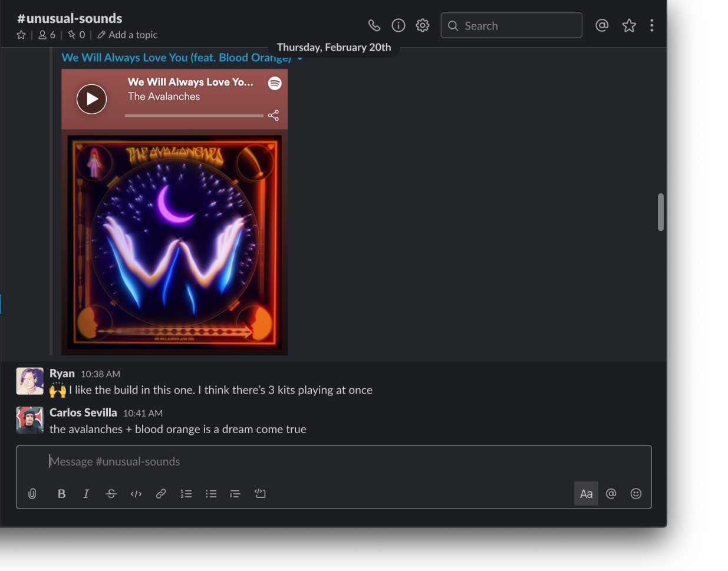Share the track via share icon

tap(274, 115)
